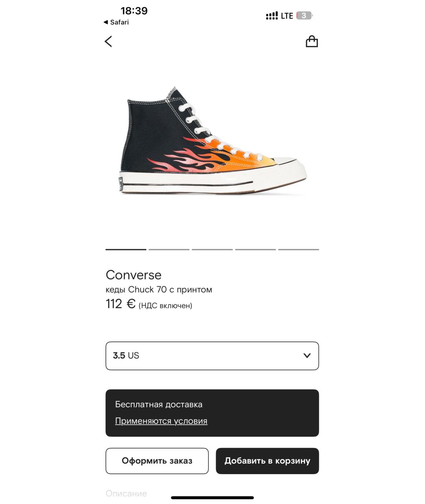The width and height of the screenshot is (425, 504).
Task: Tap the Описание section heading
Action: 126,493
